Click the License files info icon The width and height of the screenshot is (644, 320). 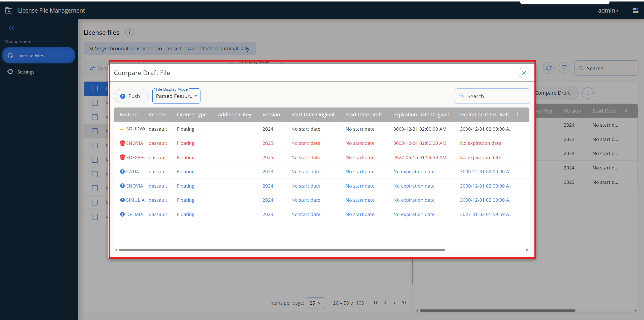[129, 32]
